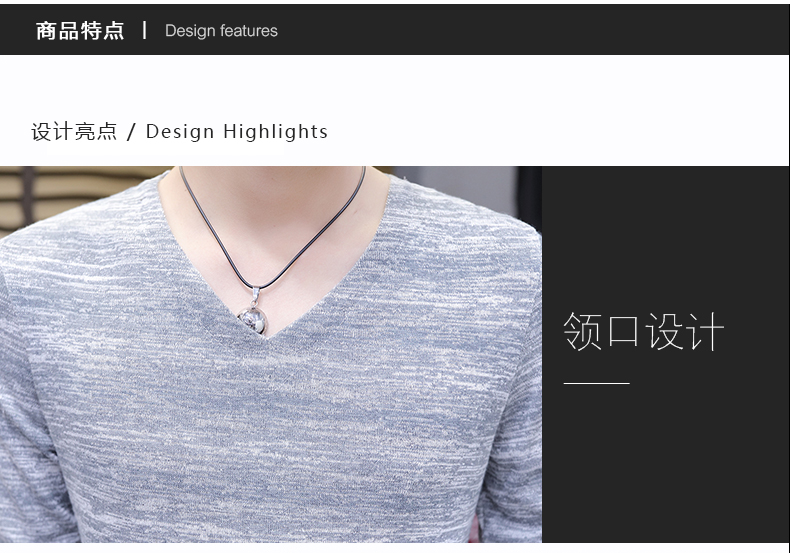
Task: Select the Design features header label
Action: pyautogui.click(x=221, y=31)
